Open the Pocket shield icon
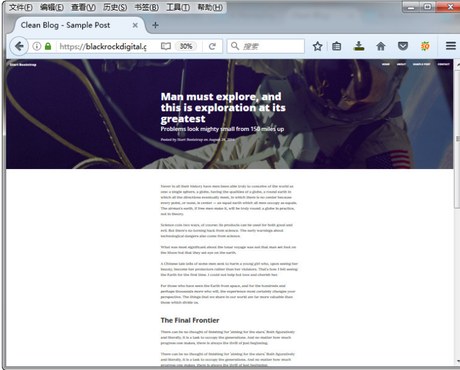Image resolution: width=460 pixels, height=370 pixels. click(x=403, y=46)
